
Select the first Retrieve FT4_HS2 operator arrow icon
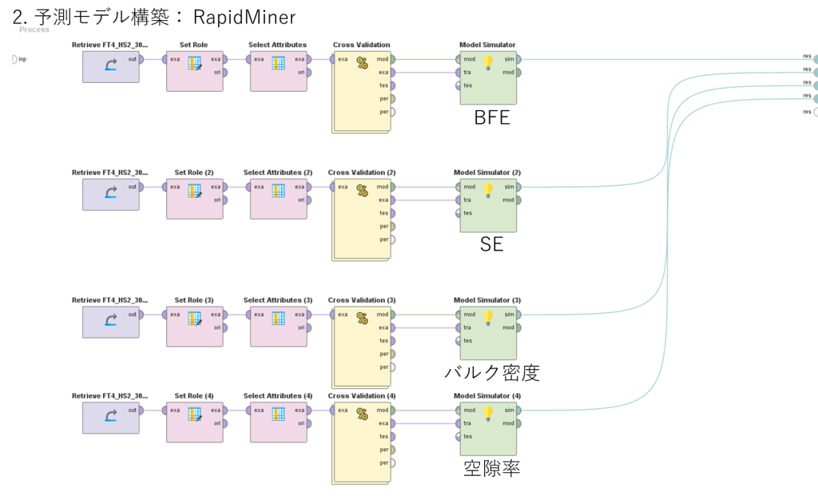(x=110, y=65)
